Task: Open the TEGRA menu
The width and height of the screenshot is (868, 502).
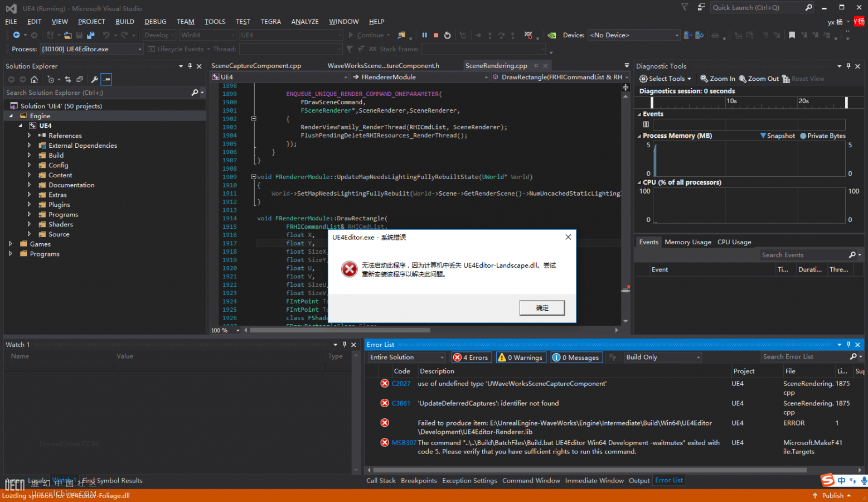Action: point(271,22)
